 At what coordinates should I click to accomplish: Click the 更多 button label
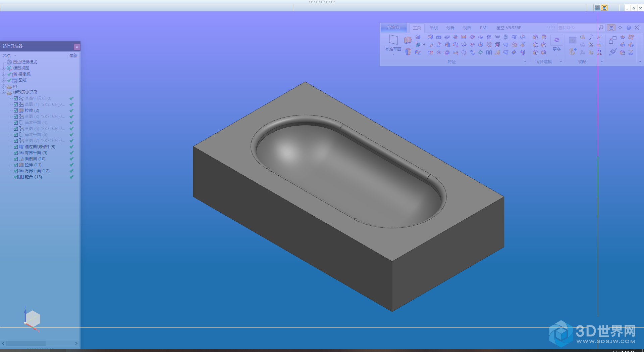click(x=557, y=49)
